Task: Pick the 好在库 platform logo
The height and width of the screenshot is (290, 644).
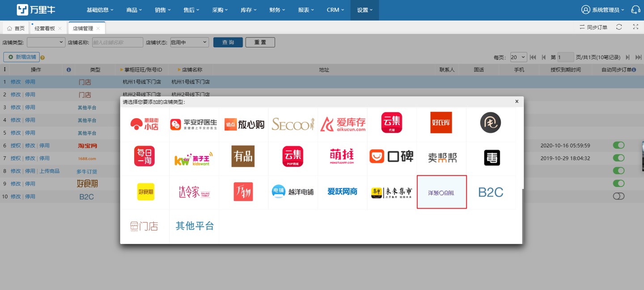Action: (x=441, y=123)
